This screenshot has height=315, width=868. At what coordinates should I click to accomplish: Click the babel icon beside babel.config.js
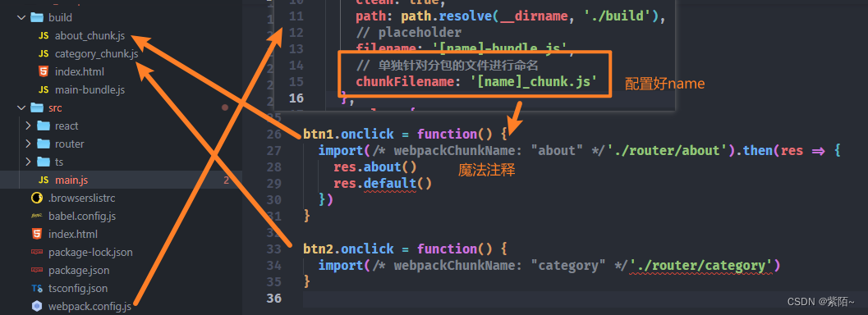click(x=37, y=216)
